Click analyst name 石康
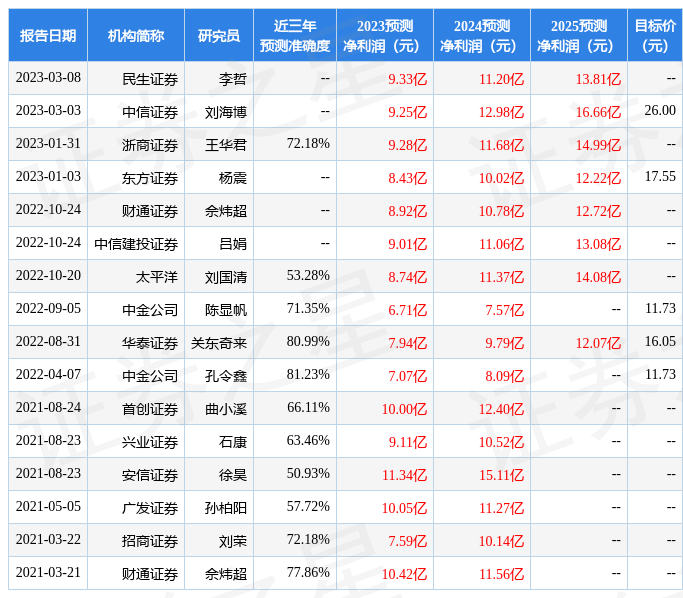 pos(233,442)
